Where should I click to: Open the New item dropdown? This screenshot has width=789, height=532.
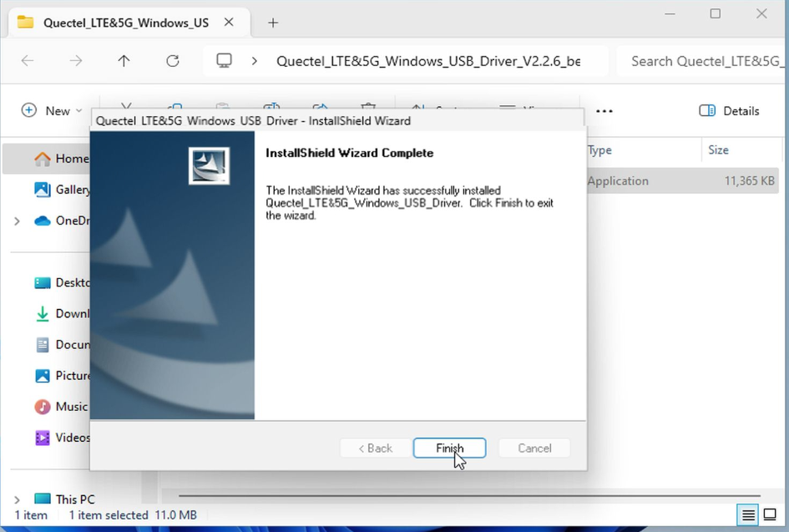(x=52, y=111)
